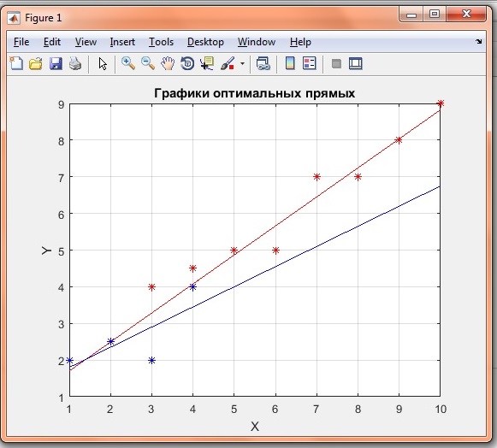Viewport: 497px width, 448px height.
Task: Open file with the folder icon
Action: pyautogui.click(x=36, y=63)
